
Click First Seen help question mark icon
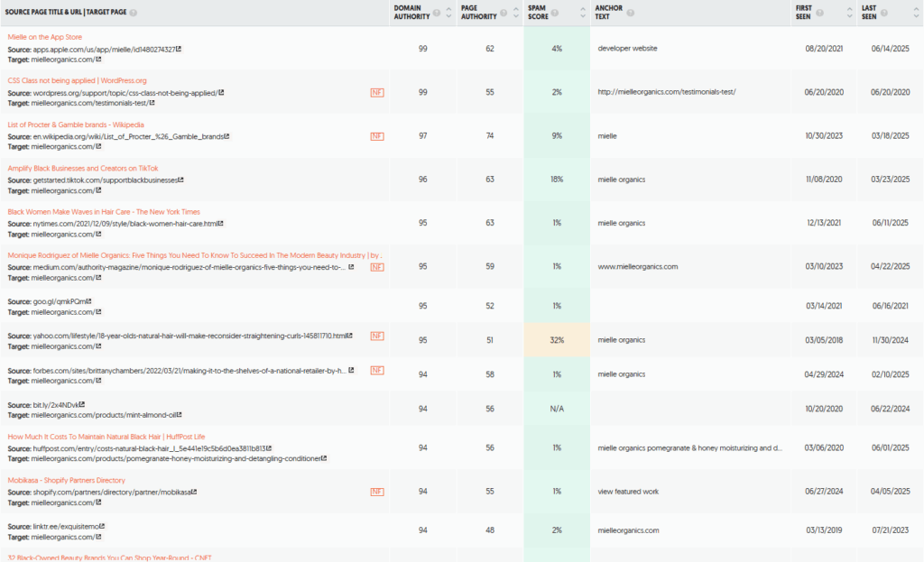point(819,13)
